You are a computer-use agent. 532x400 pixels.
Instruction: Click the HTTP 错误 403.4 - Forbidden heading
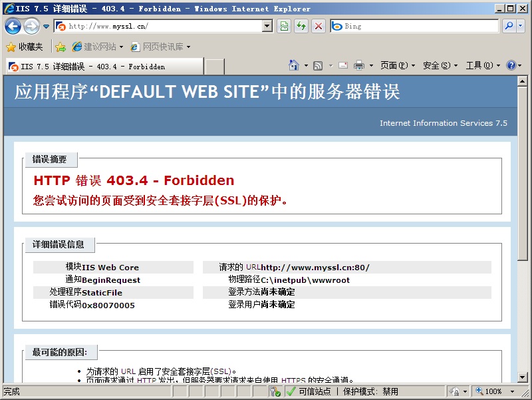tap(134, 180)
